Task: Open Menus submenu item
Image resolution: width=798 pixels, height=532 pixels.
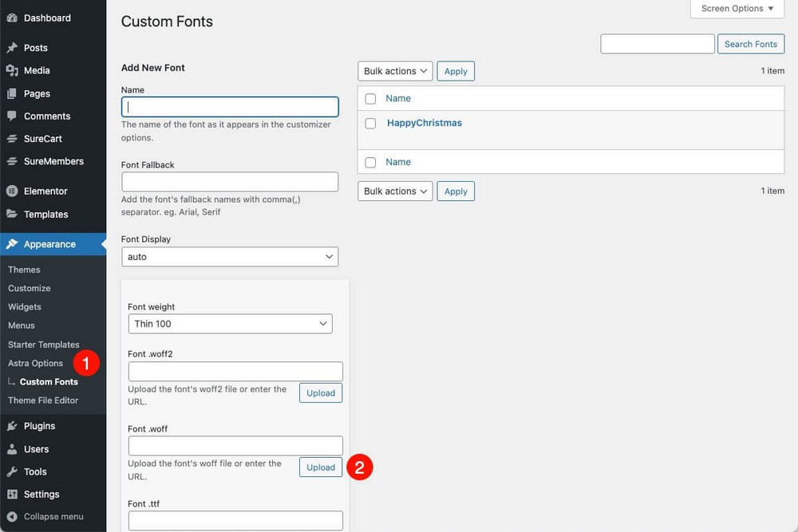Action: pos(22,325)
